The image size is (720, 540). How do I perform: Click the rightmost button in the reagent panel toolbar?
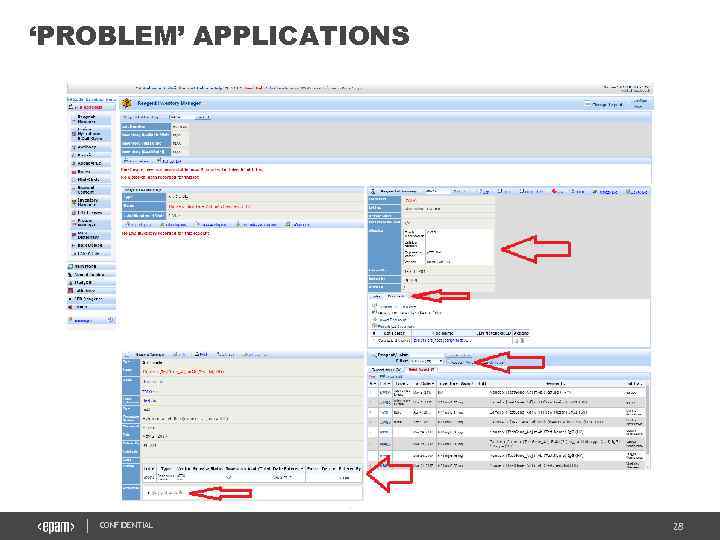[636, 191]
